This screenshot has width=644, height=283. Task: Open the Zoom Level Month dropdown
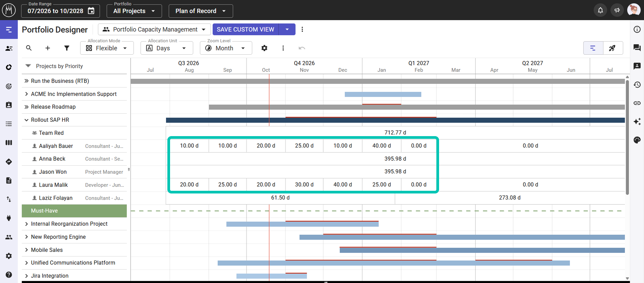pos(226,48)
